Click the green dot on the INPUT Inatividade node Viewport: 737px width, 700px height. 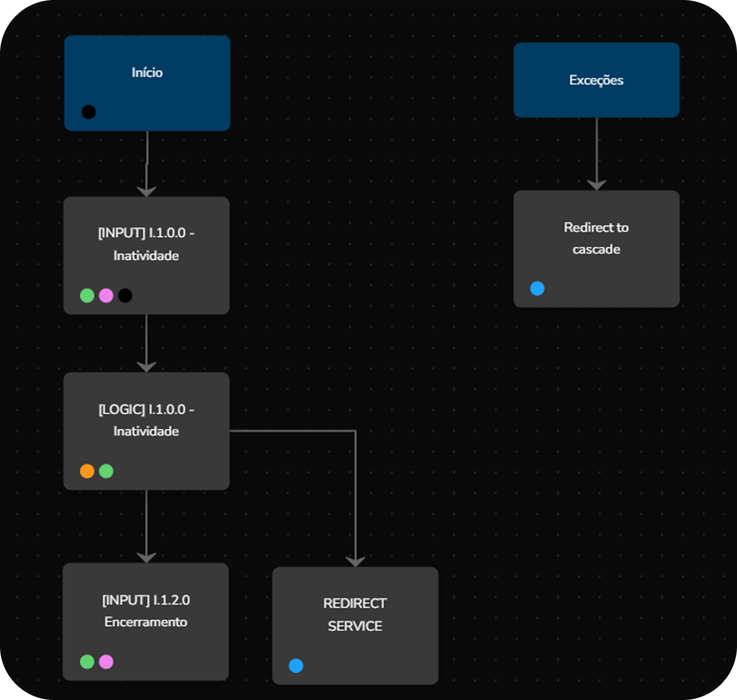coord(87,295)
